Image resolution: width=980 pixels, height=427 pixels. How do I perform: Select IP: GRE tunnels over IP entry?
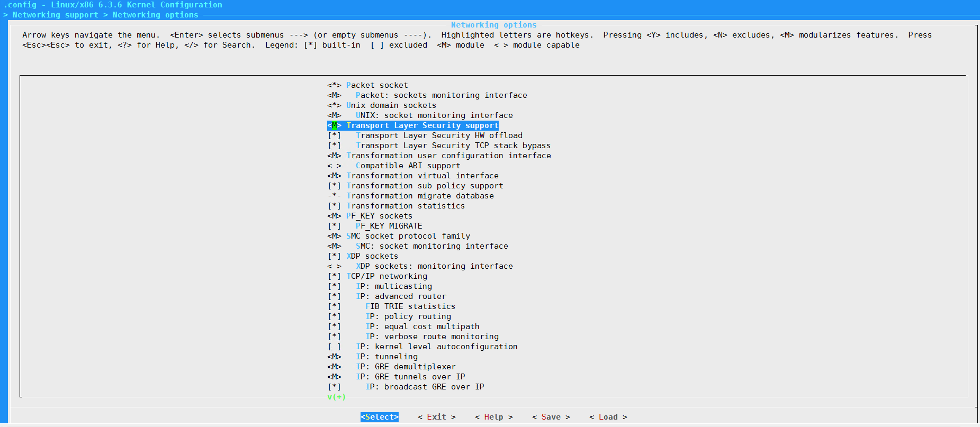point(410,377)
